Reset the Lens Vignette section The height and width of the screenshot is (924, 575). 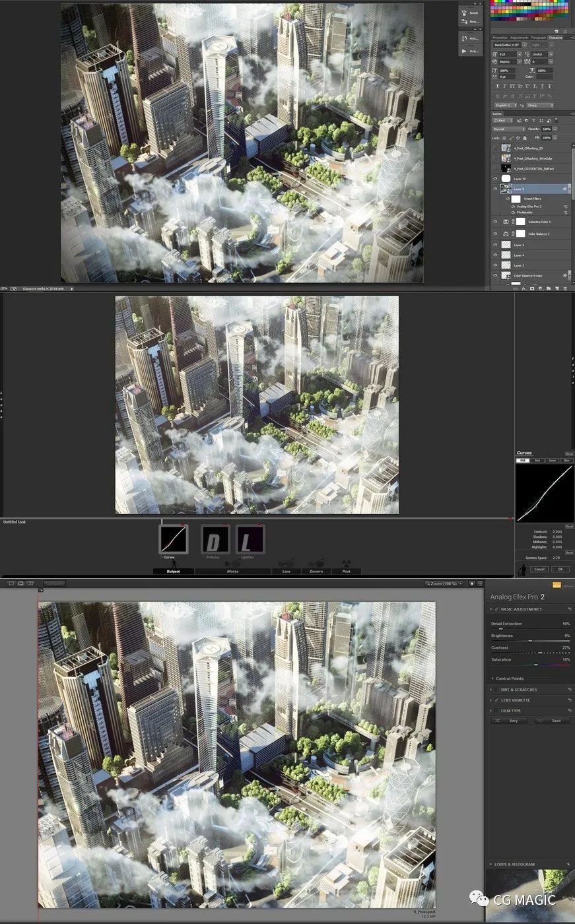[569, 700]
